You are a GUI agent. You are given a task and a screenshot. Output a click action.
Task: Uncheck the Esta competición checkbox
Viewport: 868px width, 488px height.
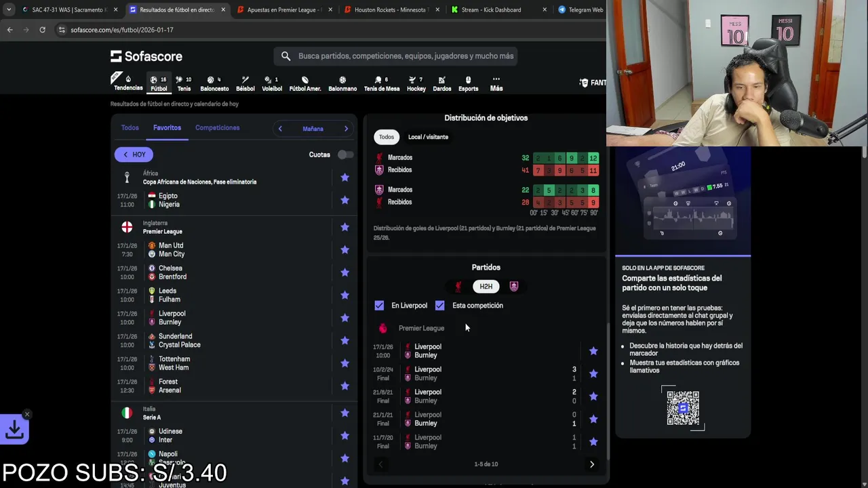(440, 306)
